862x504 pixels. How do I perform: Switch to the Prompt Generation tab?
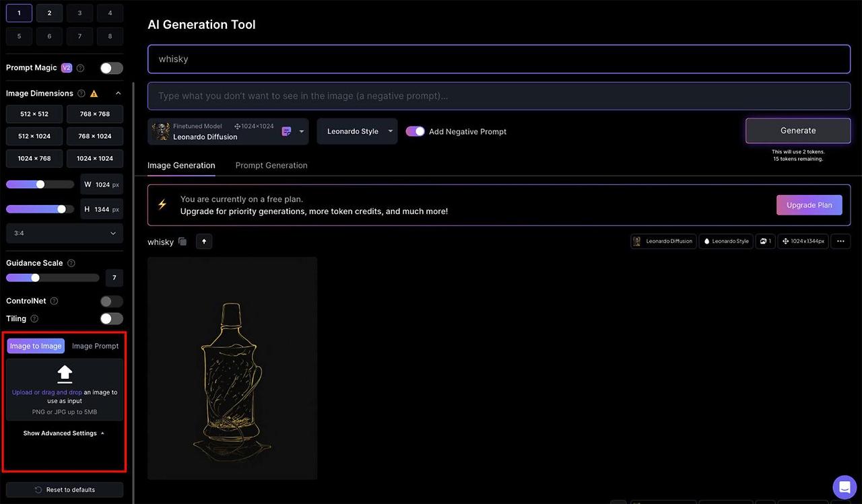(x=271, y=166)
